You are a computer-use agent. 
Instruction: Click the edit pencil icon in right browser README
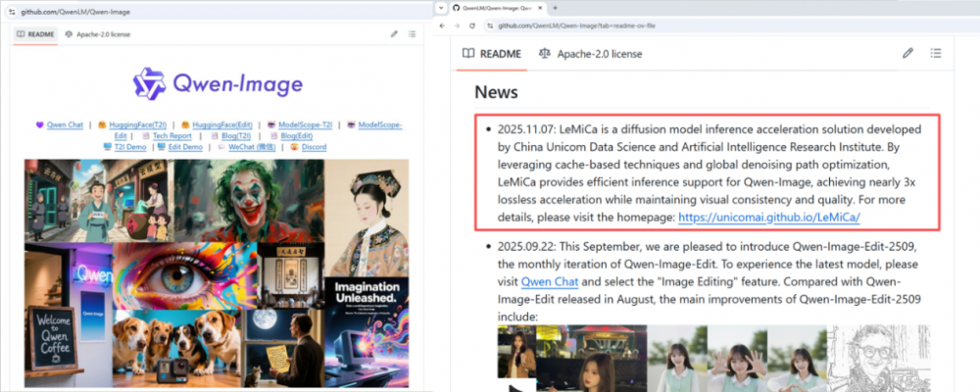[907, 53]
